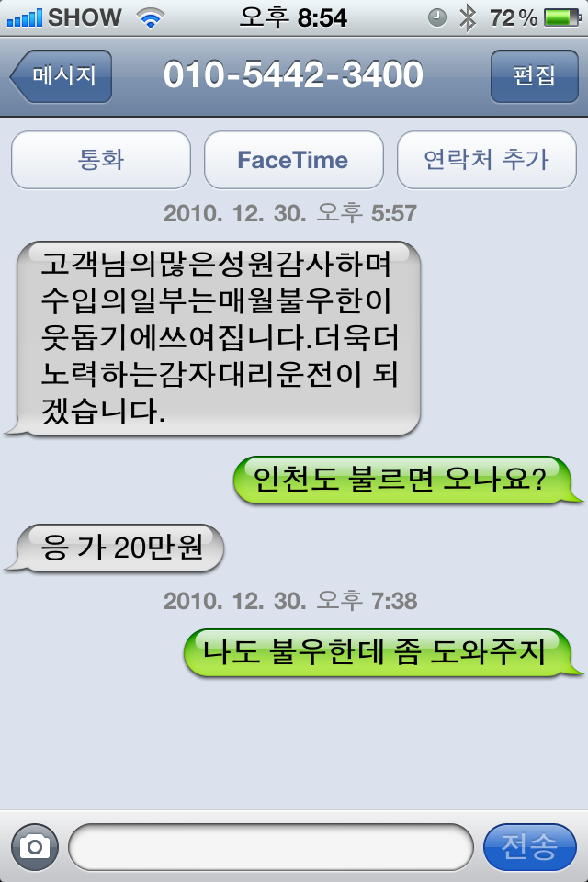588x882 pixels.
Task: Tap the 오후 8:54 clock in the status bar
Action: click(293, 18)
